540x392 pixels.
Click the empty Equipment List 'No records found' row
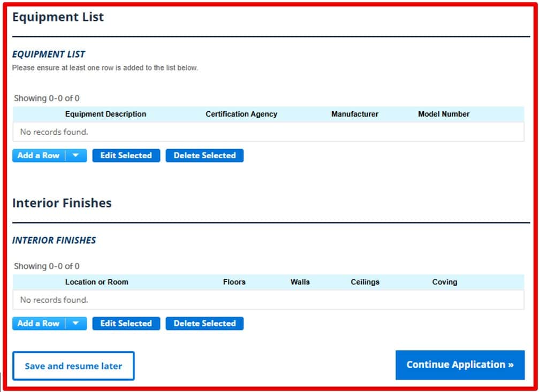point(268,132)
